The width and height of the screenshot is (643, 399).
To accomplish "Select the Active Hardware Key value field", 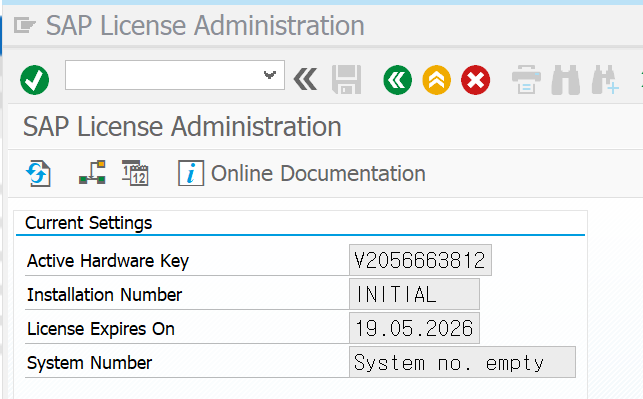I will pyautogui.click(x=420, y=260).
